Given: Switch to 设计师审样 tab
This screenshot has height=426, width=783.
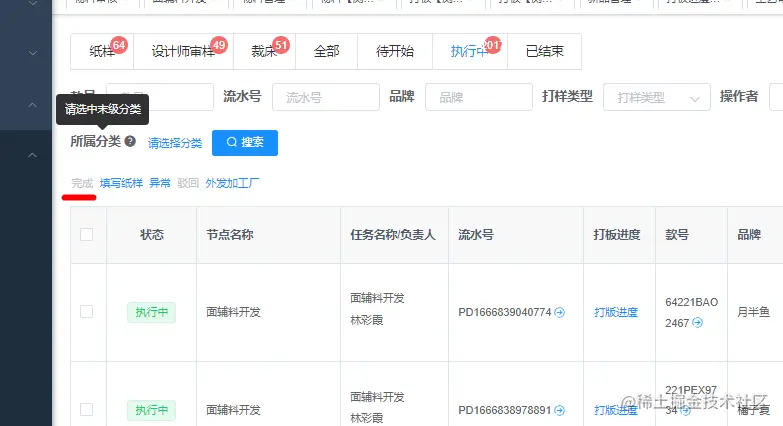Looking at the screenshot, I should point(183,51).
